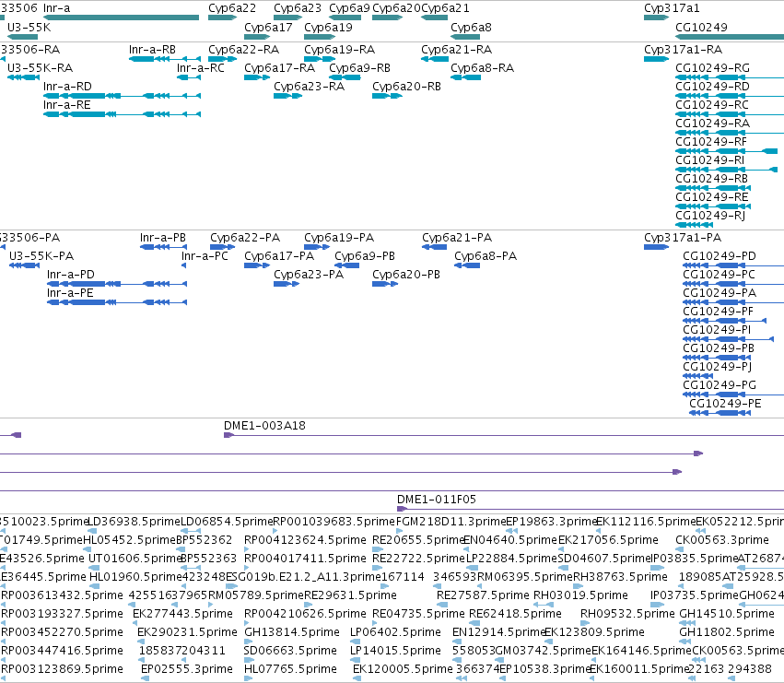Open the Cyp6a23-PA protein feature
Screen dimensions: 784x683
[287, 284]
